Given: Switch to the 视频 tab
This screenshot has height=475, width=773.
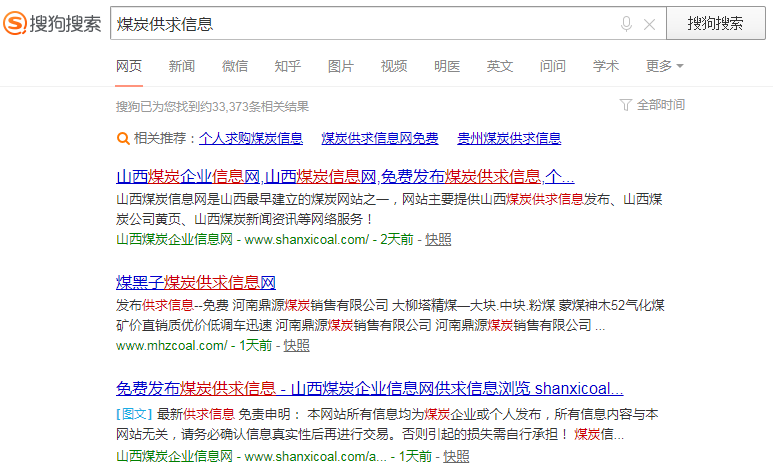Looking at the screenshot, I should (393, 66).
